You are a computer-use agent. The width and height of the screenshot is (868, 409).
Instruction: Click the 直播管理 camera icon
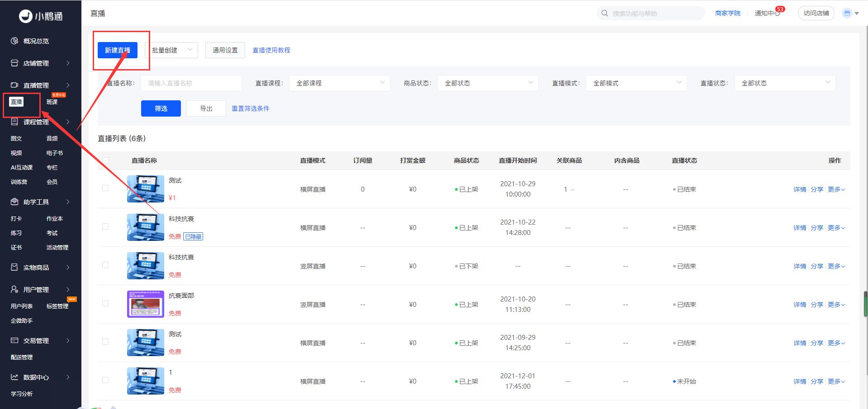(14, 85)
